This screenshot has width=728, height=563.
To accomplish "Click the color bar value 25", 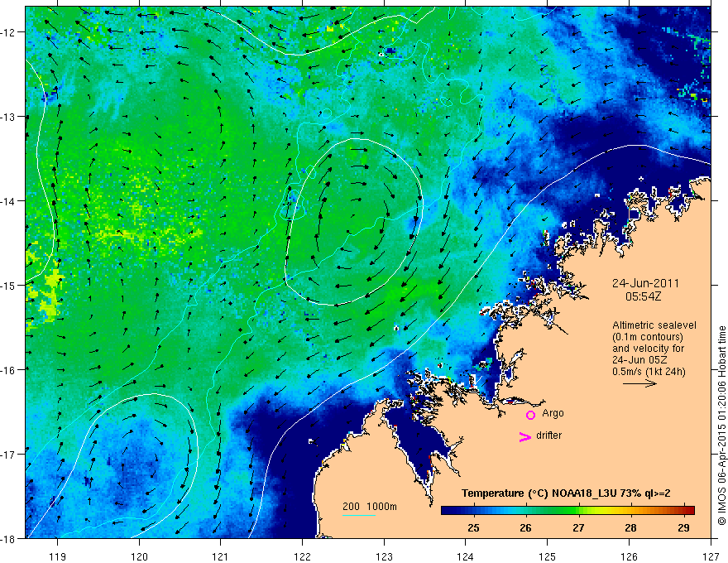I will coord(473,528).
